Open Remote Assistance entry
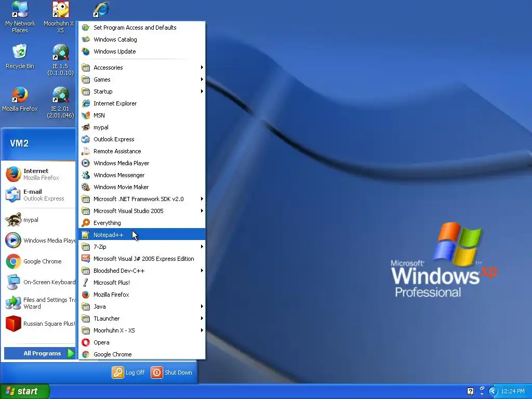Screen dimensions: 532x399 pyautogui.click(x=142, y=151)
